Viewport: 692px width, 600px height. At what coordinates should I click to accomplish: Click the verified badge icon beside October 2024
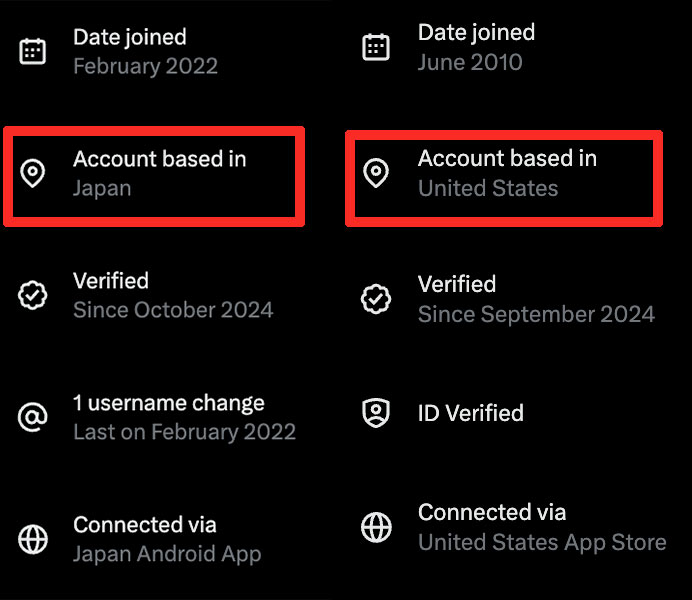[x=33, y=295]
